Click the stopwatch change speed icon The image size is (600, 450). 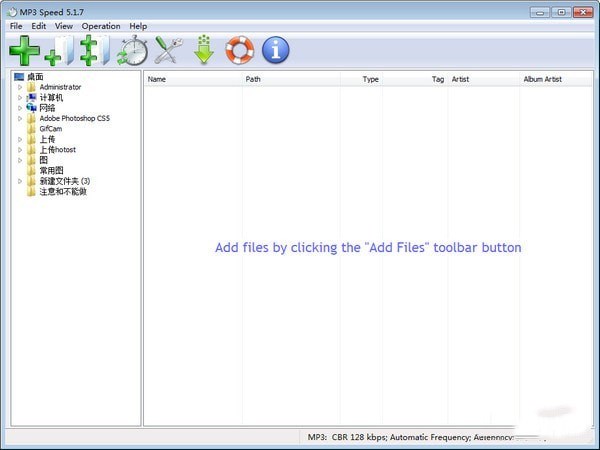(x=132, y=51)
